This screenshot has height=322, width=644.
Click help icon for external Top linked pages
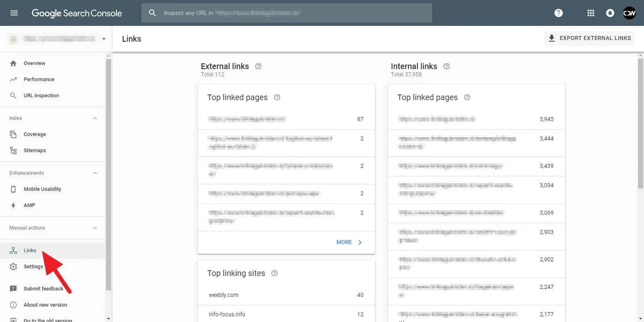click(277, 97)
